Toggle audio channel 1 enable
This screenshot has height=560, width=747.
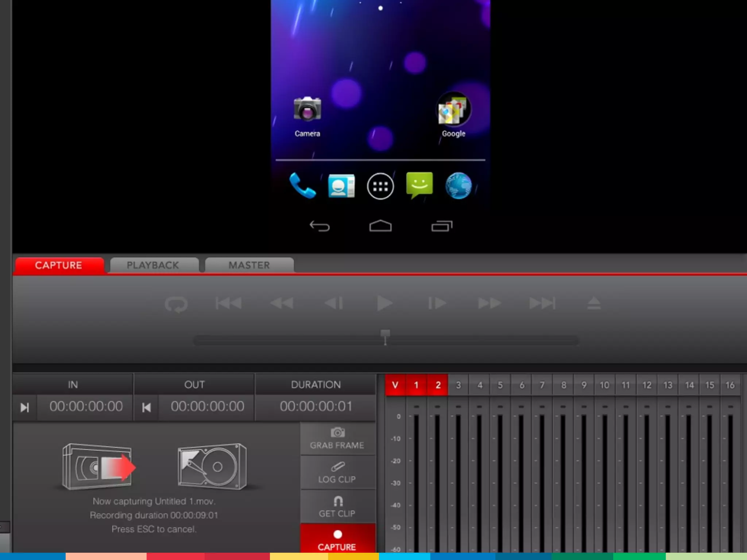pos(416,385)
